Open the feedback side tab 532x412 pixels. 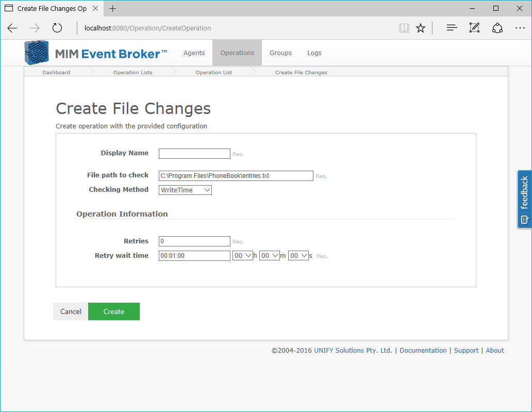tap(525, 199)
